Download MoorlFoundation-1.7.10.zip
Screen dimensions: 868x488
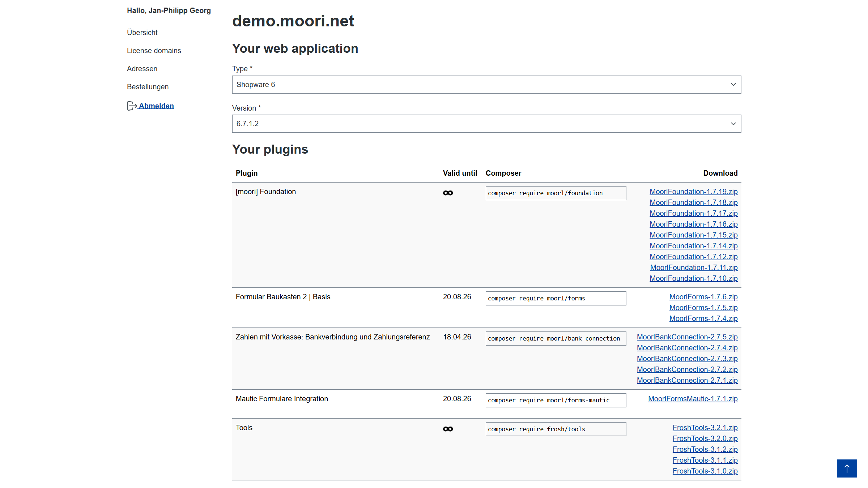coord(693,278)
